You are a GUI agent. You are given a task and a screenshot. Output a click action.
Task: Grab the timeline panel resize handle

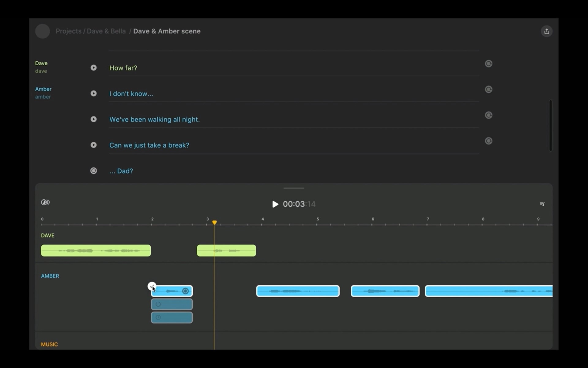[x=294, y=188]
